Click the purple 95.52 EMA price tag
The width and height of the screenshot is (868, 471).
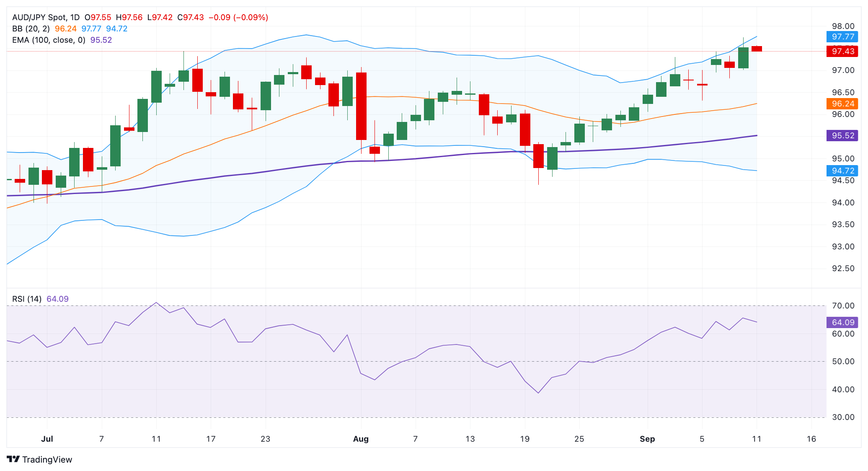point(842,135)
